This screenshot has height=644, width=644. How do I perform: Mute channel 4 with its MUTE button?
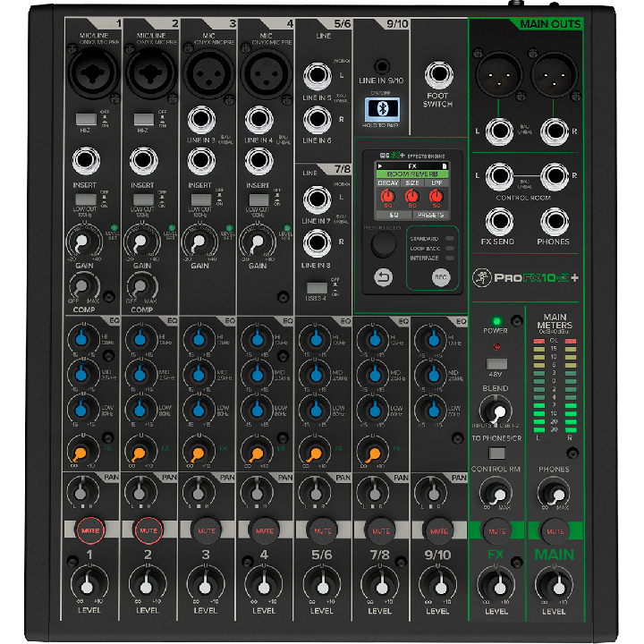(x=265, y=530)
